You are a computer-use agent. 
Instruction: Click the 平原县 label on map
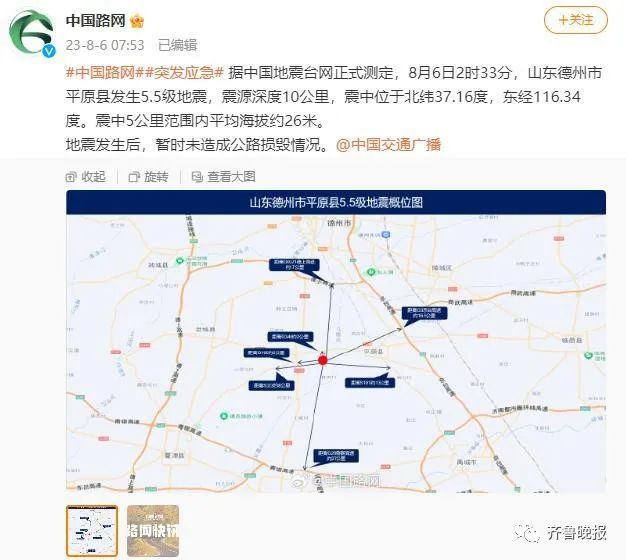click(x=374, y=352)
